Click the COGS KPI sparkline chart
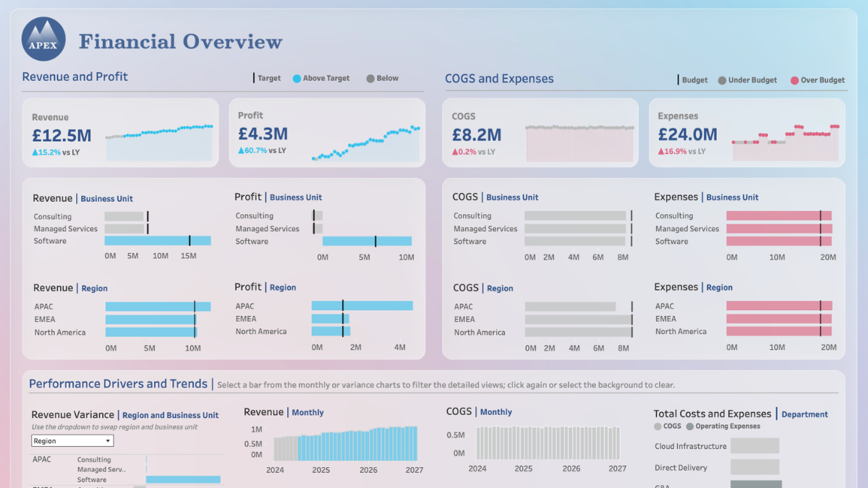This screenshot has width=868, height=488. pyautogui.click(x=579, y=142)
